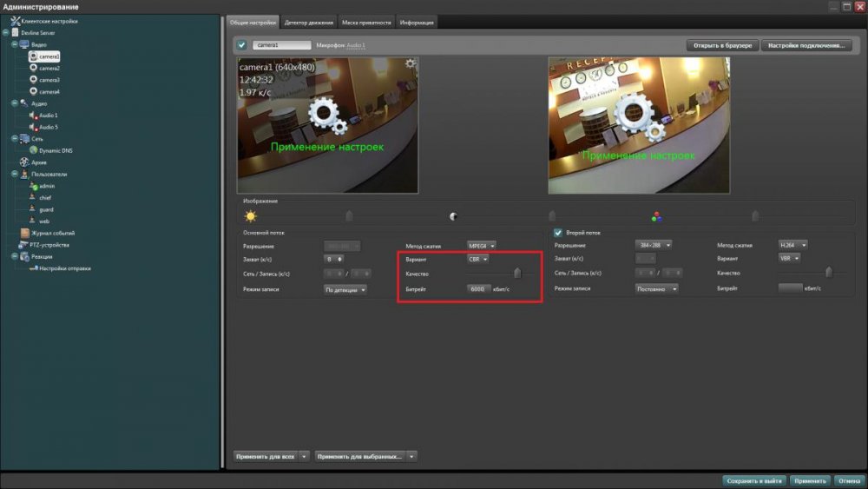
Task: Click the Применить button
Action: tap(810, 480)
